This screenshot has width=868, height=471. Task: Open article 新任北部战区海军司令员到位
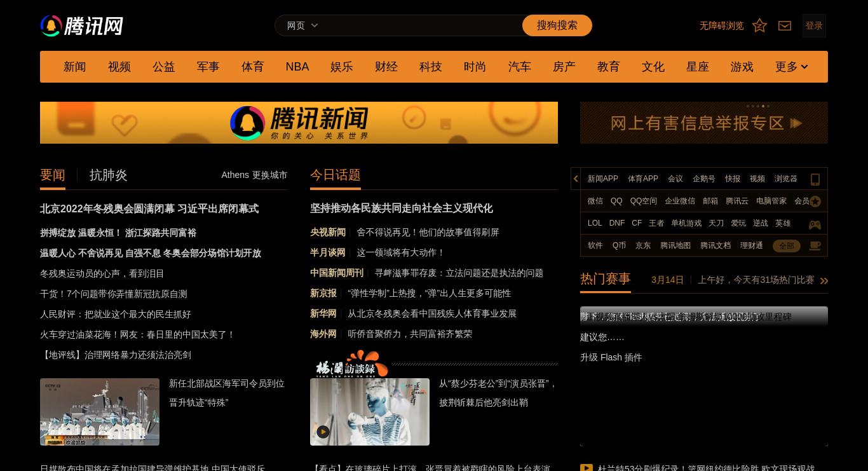coord(227,393)
